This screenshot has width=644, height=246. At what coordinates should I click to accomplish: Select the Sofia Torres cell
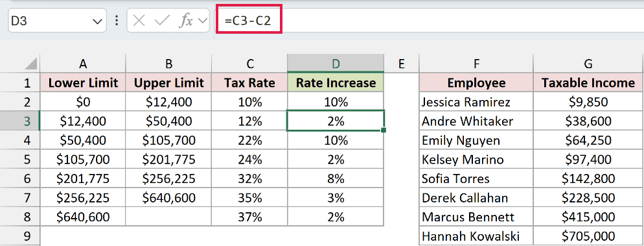(476, 178)
